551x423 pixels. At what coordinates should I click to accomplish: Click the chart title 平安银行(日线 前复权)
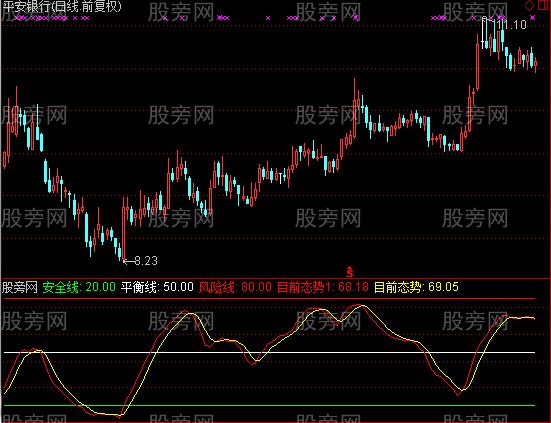[61, 7]
